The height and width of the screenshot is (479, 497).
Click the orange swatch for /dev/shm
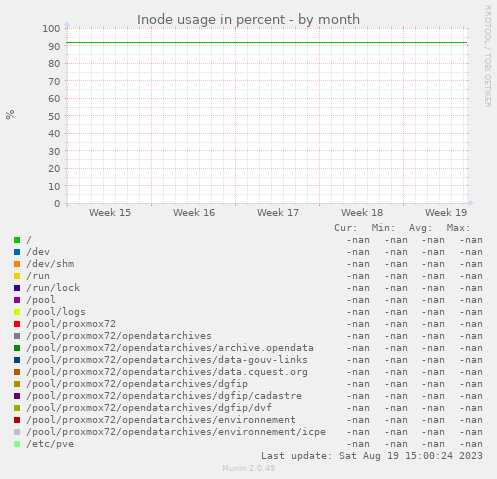17,264
